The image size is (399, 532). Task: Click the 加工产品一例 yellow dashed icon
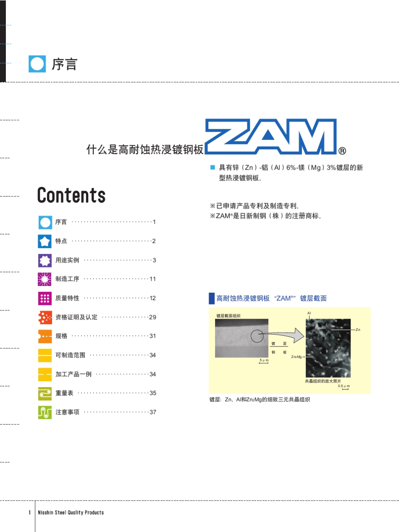pyautogui.click(x=45, y=374)
